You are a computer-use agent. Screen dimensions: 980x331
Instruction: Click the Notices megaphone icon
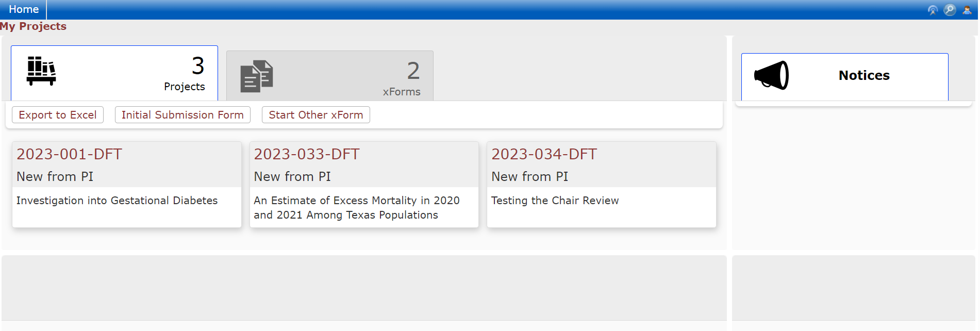(x=771, y=75)
